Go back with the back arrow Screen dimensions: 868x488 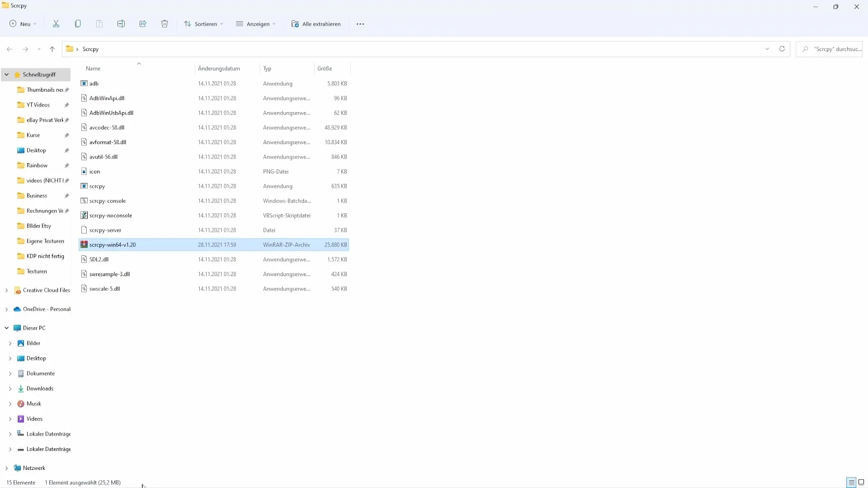[9, 49]
